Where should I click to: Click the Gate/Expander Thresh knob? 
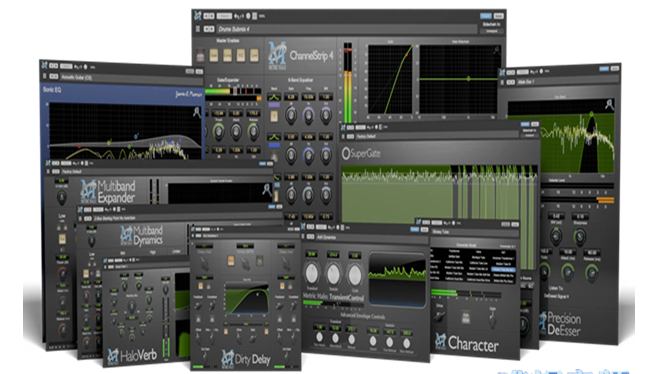(219, 132)
